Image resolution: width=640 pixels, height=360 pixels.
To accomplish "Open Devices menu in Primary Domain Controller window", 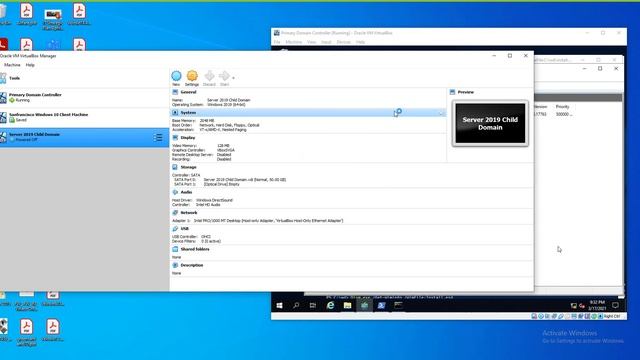I will (x=344, y=42).
